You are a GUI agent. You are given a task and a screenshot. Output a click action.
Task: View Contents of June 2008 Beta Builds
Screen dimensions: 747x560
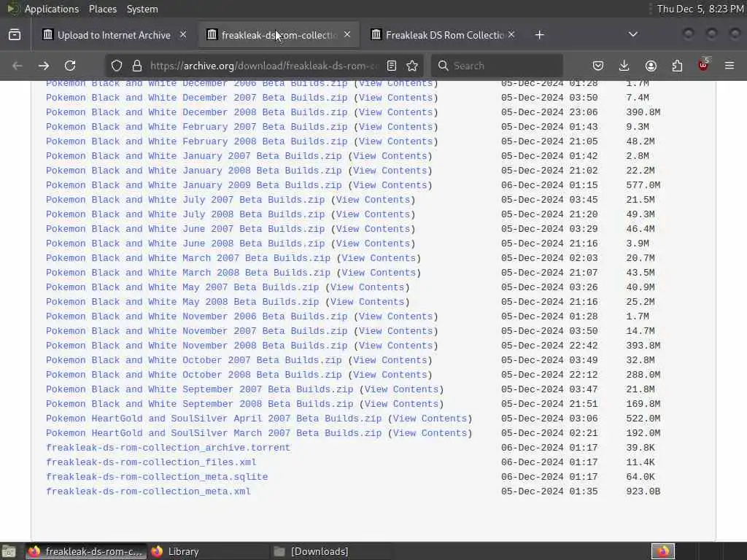[373, 244]
